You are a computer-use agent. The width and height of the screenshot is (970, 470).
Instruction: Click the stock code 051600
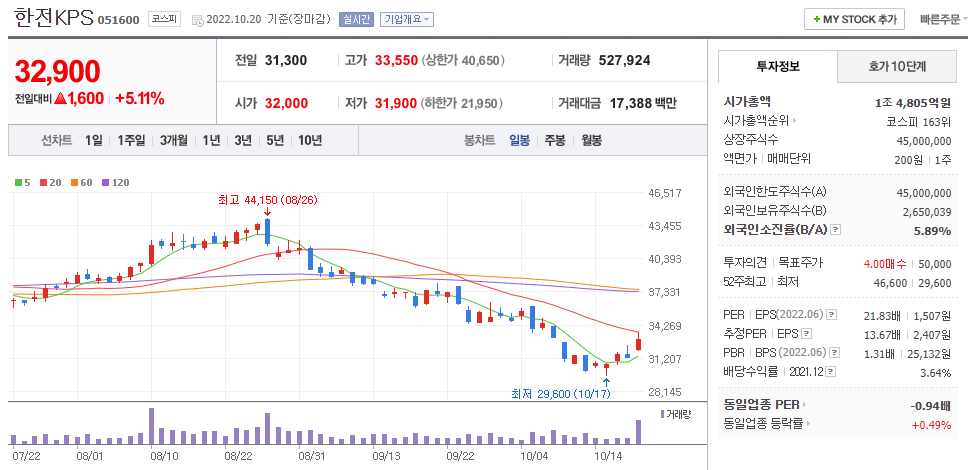pos(119,20)
